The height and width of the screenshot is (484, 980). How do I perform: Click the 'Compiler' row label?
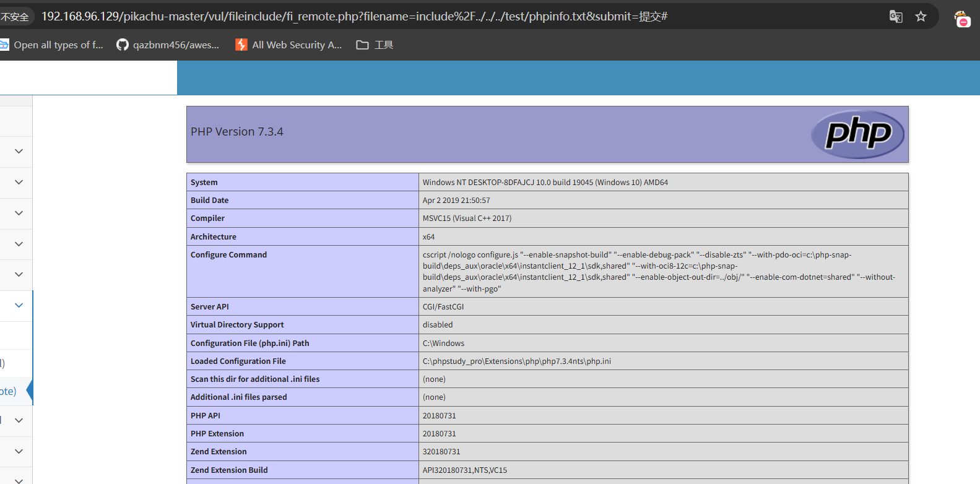[207, 218]
